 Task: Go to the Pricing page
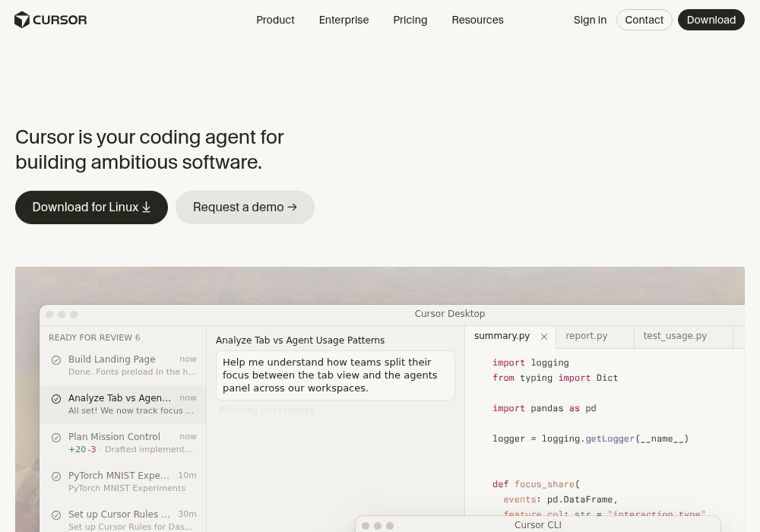pyautogui.click(x=410, y=20)
